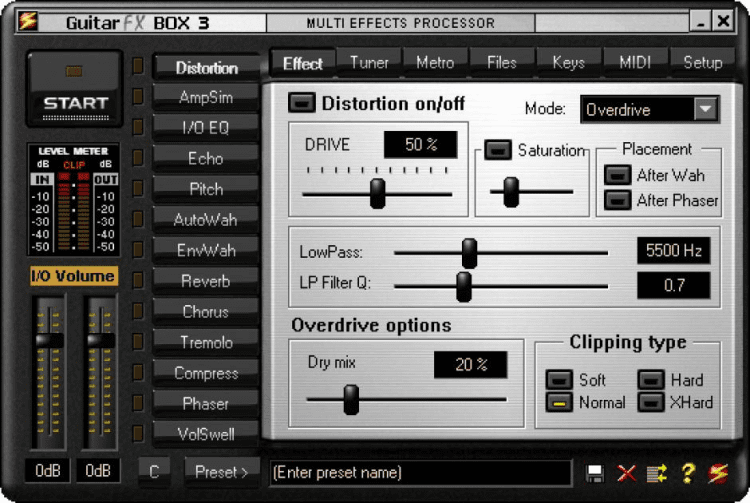Open the Files tab
The width and height of the screenshot is (750, 503).
point(502,62)
